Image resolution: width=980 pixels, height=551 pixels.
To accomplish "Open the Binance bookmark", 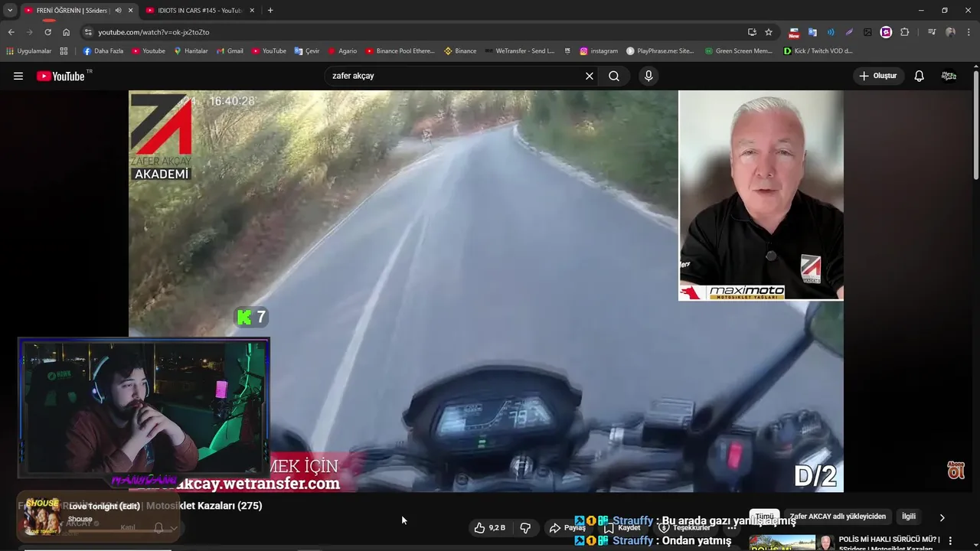I will point(460,51).
